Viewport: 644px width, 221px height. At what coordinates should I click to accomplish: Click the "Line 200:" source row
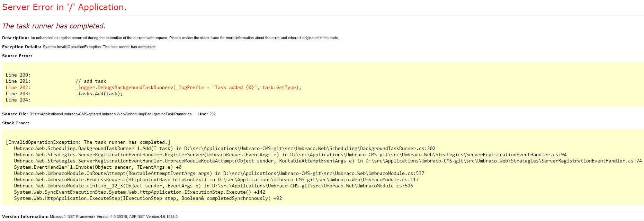18,75
